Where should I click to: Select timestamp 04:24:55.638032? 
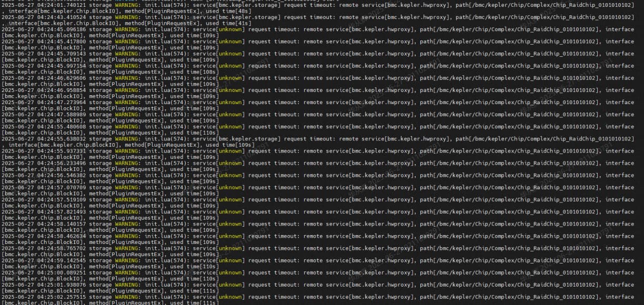point(61,139)
